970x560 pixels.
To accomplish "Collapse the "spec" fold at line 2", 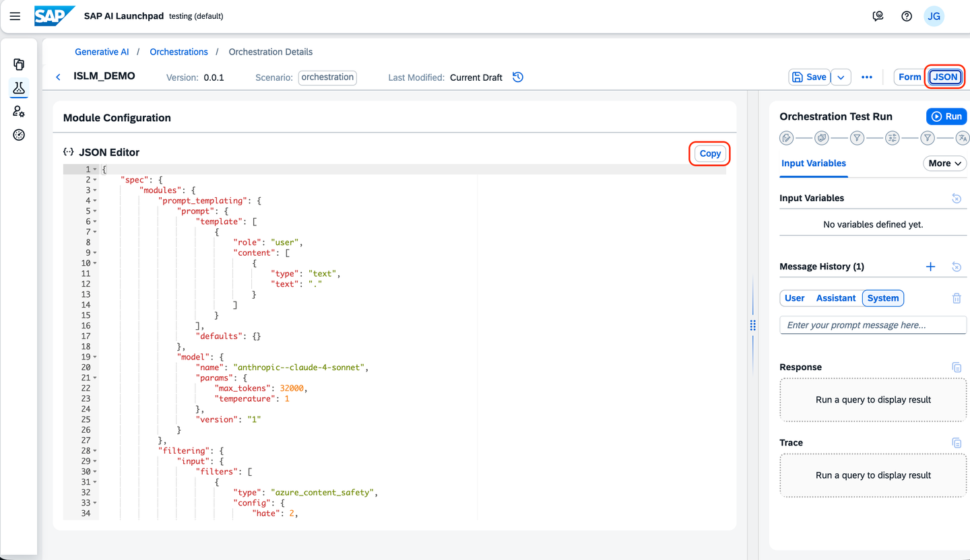I will point(95,180).
